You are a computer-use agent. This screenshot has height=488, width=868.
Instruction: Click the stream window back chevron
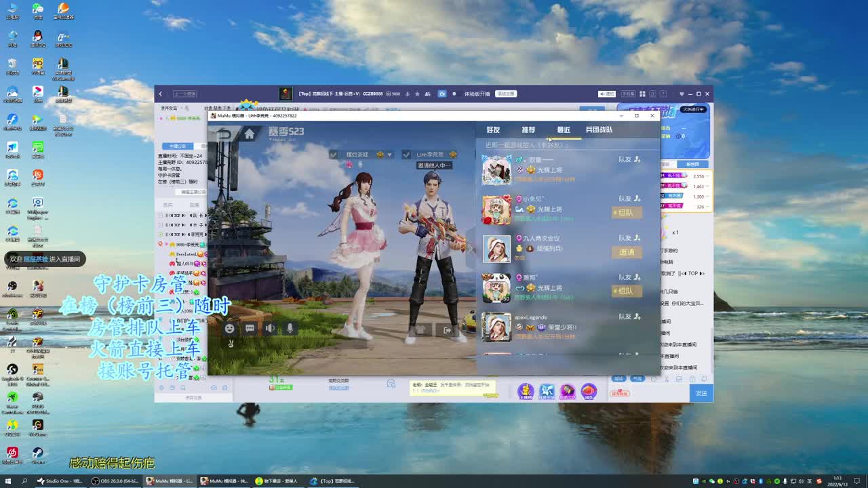click(161, 94)
